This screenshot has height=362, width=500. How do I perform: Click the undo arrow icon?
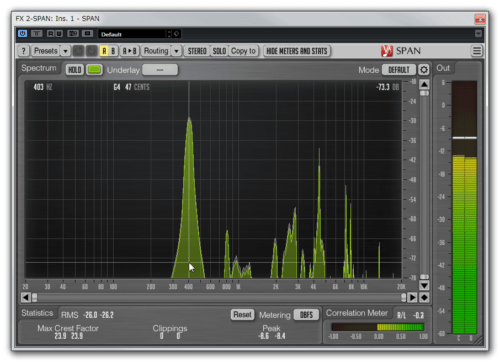point(78,51)
